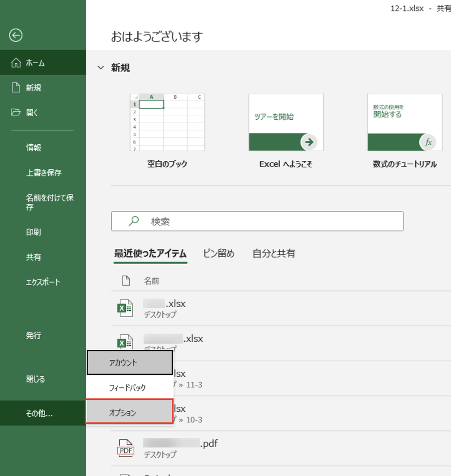Click the fx circle on formula tutorial
Viewport: 451px width, 476px height.
pyautogui.click(x=427, y=142)
